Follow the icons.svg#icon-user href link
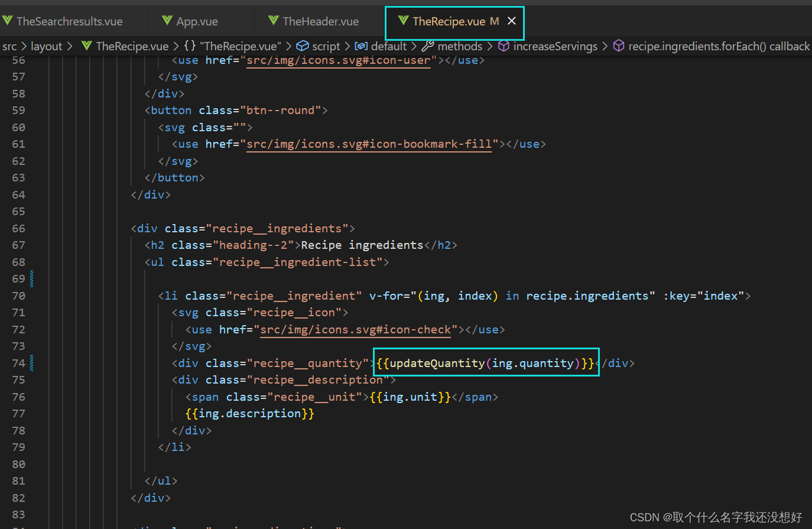 [338, 60]
